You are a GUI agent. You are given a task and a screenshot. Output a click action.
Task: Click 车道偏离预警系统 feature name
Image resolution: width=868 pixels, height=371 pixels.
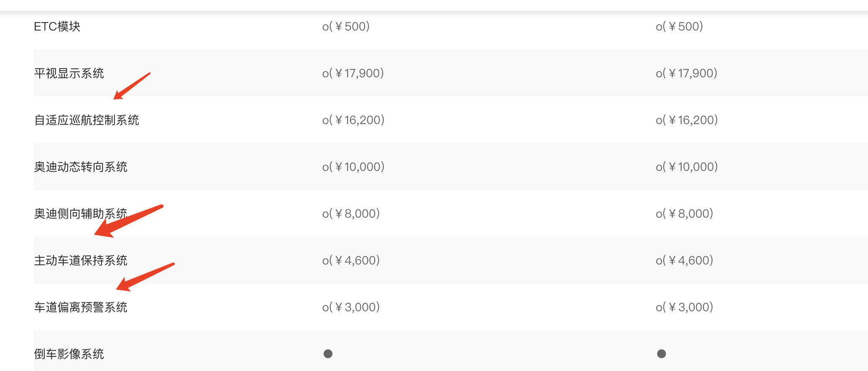(81, 307)
